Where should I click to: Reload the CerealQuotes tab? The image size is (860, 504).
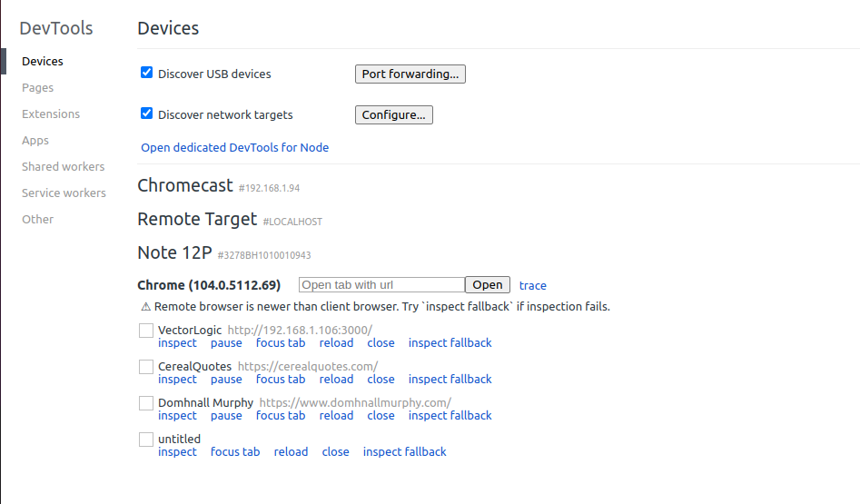click(x=336, y=380)
